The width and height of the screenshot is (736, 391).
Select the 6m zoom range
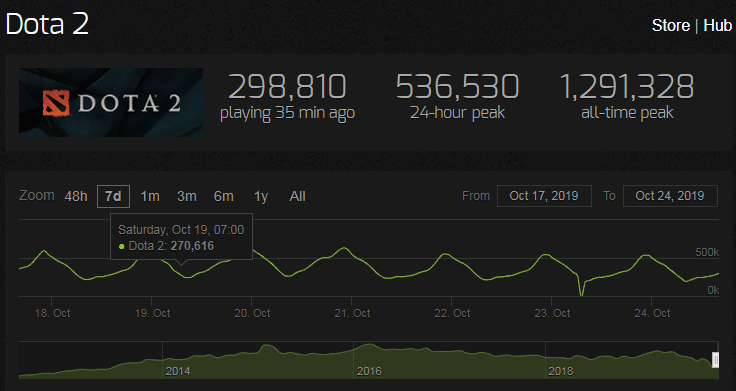point(223,196)
